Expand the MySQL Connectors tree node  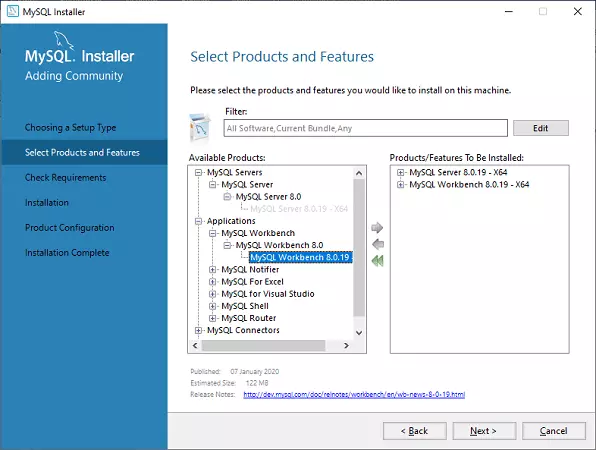pos(198,330)
